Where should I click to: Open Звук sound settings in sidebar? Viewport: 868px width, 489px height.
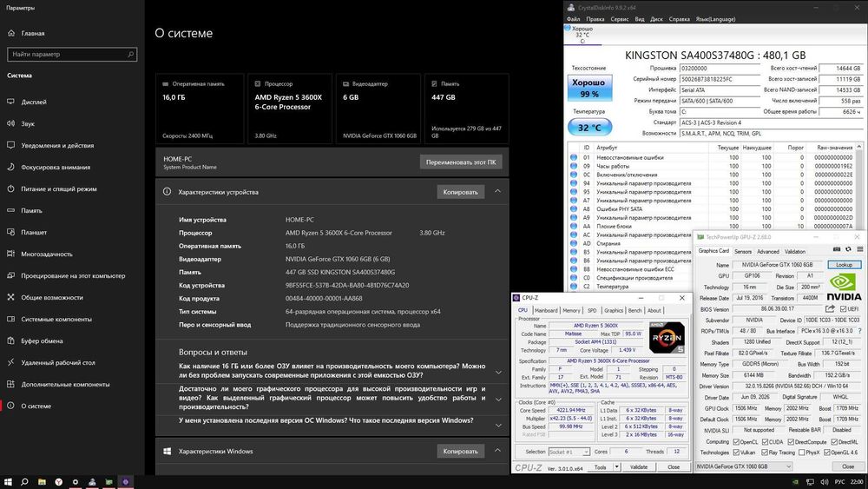(21, 123)
